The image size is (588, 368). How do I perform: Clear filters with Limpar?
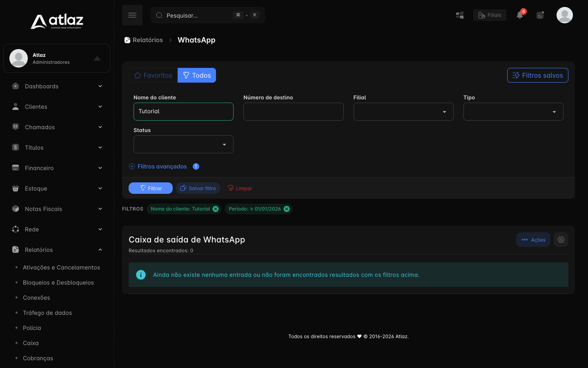click(x=240, y=188)
